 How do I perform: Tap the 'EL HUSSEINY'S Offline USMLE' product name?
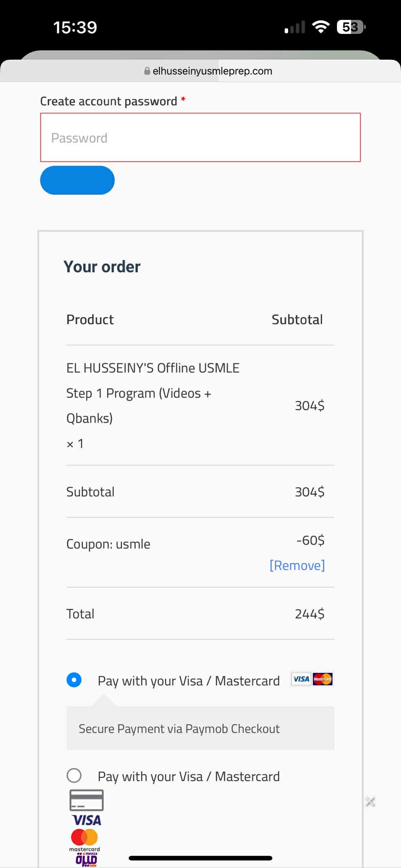pos(153,368)
